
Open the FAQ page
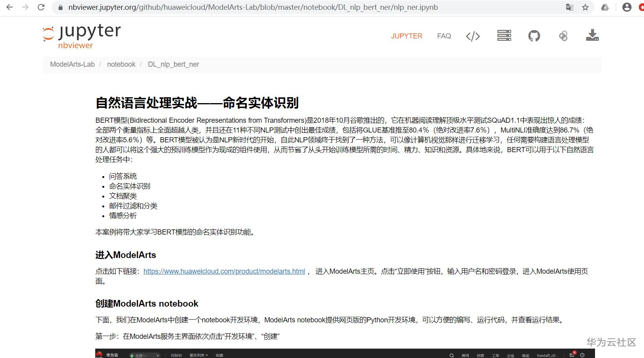click(444, 36)
